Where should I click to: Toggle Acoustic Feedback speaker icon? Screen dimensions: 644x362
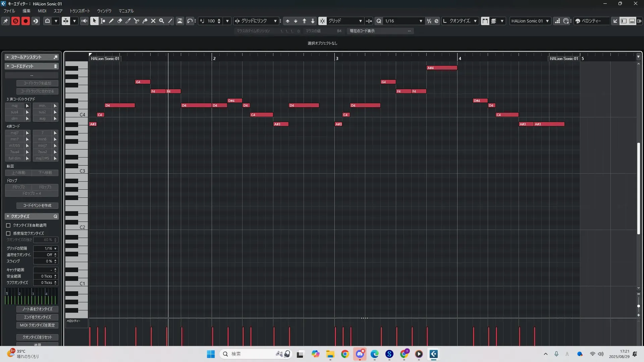84,21
